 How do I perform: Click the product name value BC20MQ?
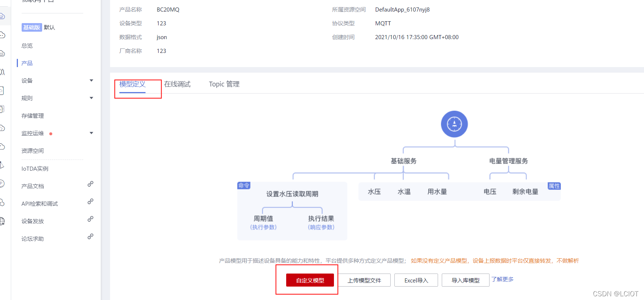[168, 10]
